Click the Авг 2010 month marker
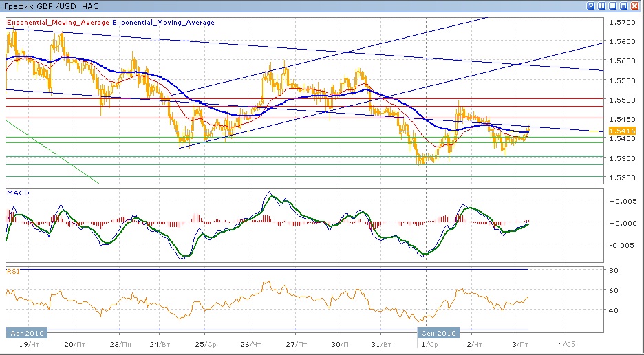 pyautogui.click(x=25, y=333)
